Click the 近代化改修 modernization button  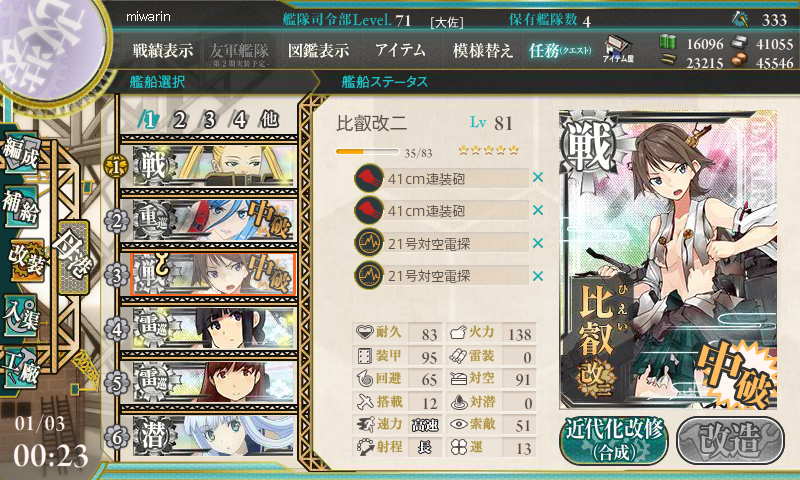point(614,440)
